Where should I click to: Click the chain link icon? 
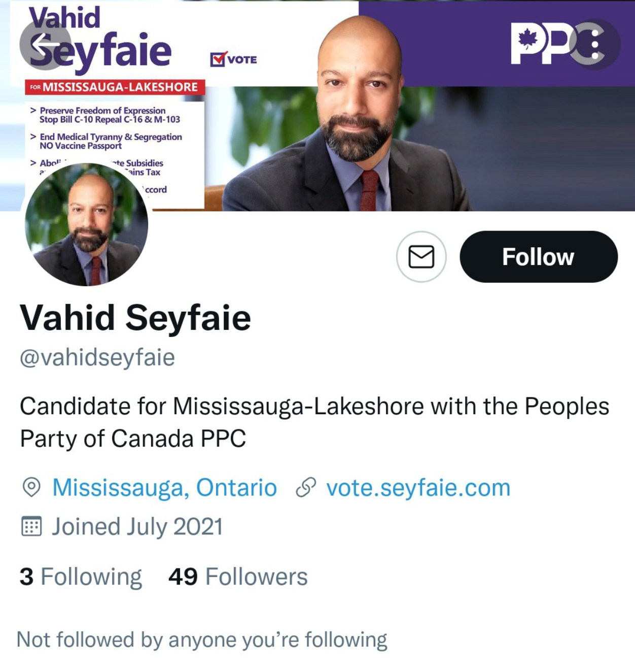[x=306, y=487]
